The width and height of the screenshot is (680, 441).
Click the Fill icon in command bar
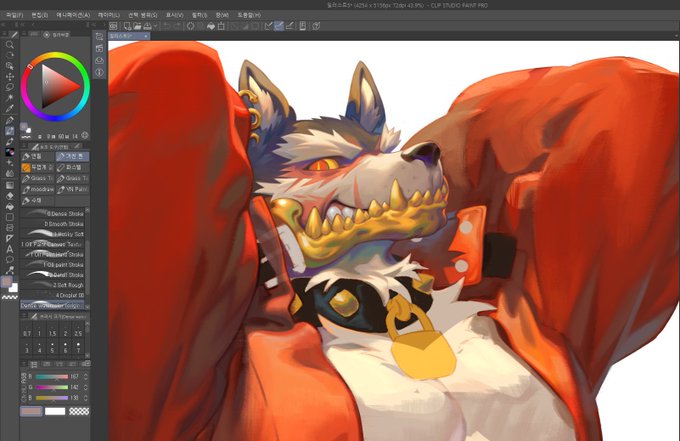coord(211,26)
